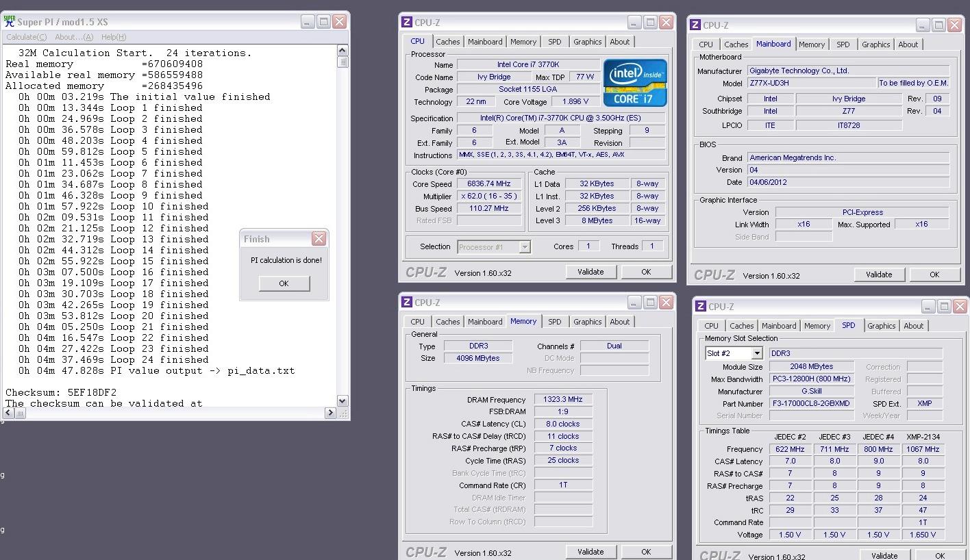
Task: Open the Mainboard tab in the CPU-Z CPU window
Action: (485, 42)
